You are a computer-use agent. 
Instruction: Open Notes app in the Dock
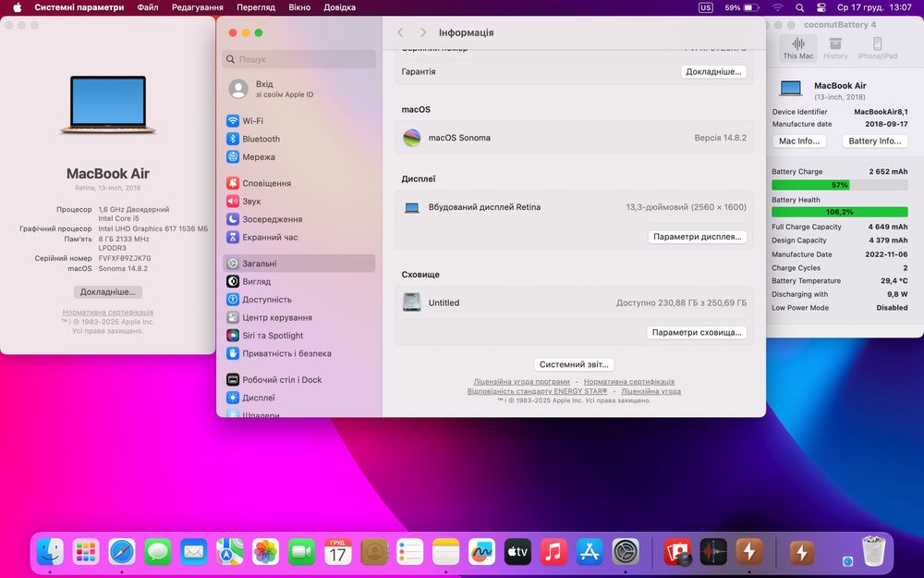(x=445, y=553)
